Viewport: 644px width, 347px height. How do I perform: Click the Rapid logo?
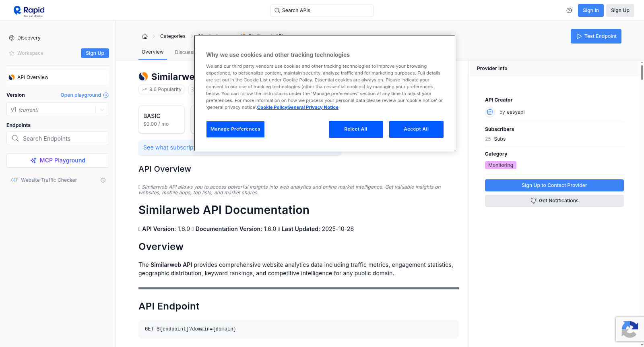[x=29, y=11]
